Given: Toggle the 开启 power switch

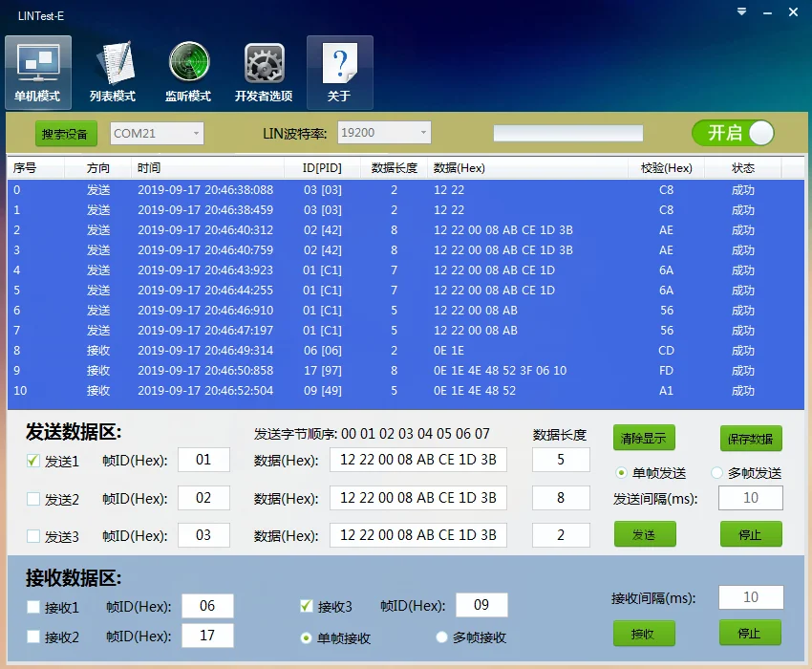Looking at the screenshot, I should tap(733, 133).
